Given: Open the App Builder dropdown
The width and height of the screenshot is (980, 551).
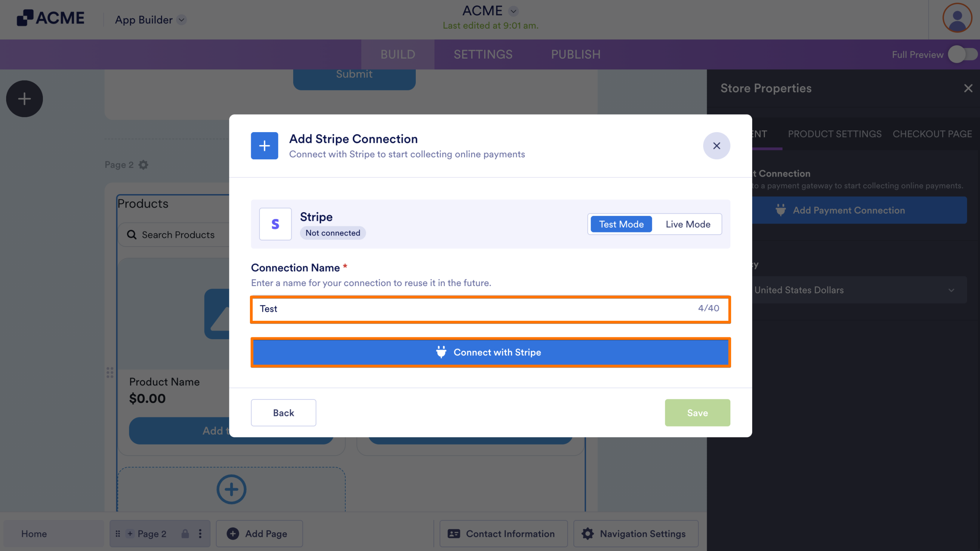Looking at the screenshot, I should (x=151, y=20).
